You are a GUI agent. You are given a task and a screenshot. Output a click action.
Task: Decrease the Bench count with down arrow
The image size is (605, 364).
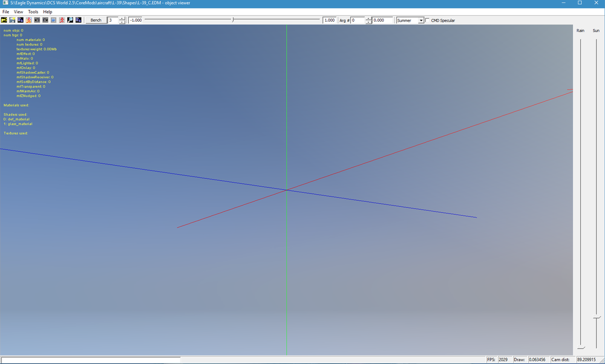tap(122, 22)
